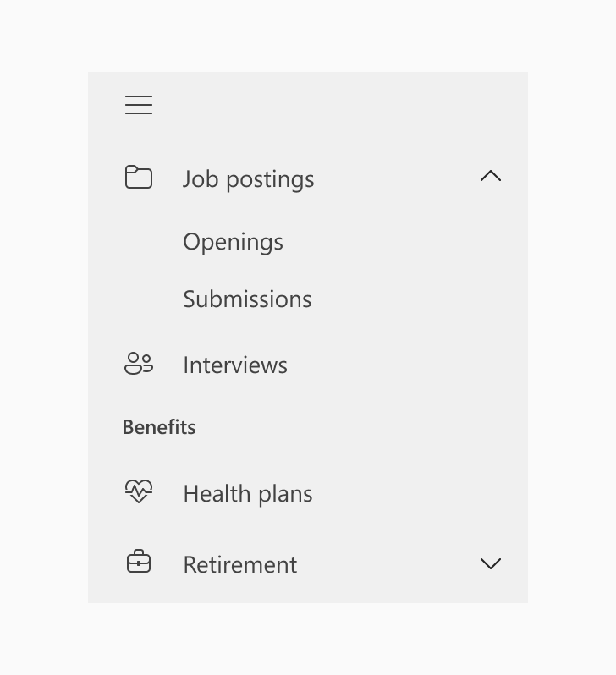Image resolution: width=616 pixels, height=675 pixels.
Task: Open the Submissions sub-item
Action: click(308, 299)
